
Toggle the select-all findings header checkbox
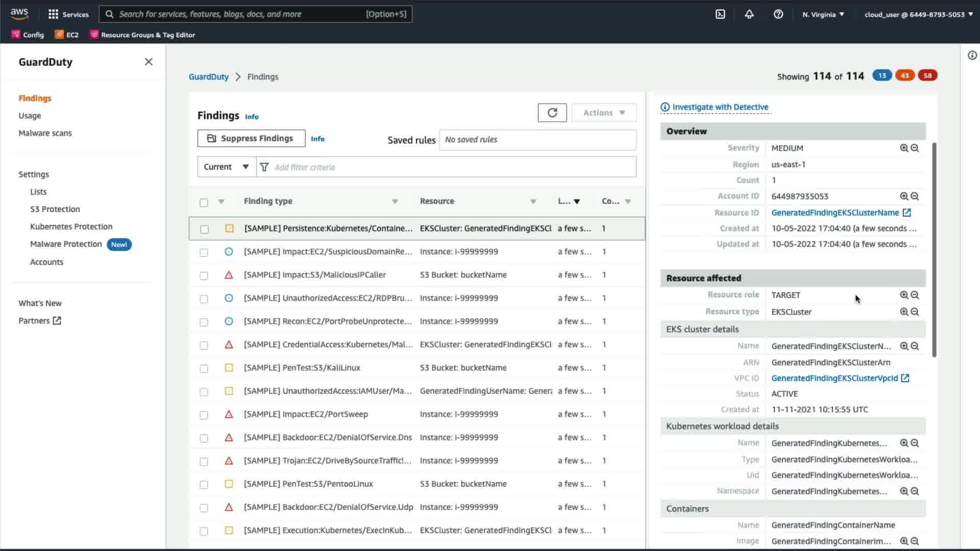[204, 203]
